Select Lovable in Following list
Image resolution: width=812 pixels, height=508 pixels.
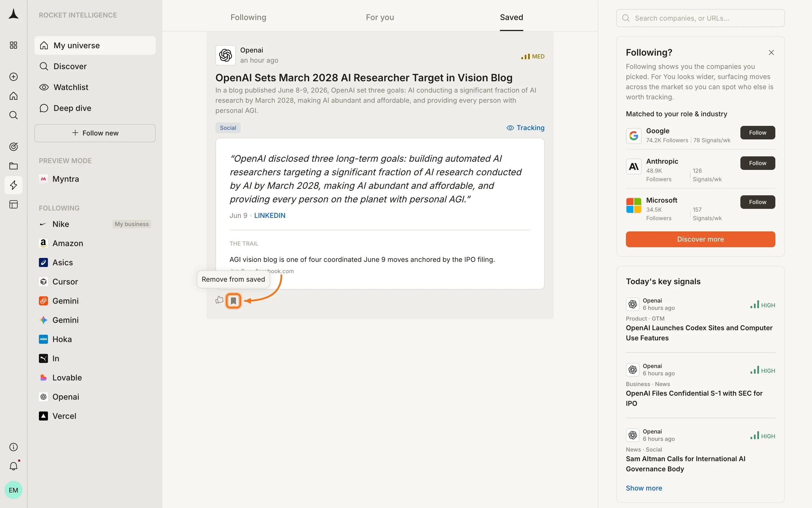95,377
